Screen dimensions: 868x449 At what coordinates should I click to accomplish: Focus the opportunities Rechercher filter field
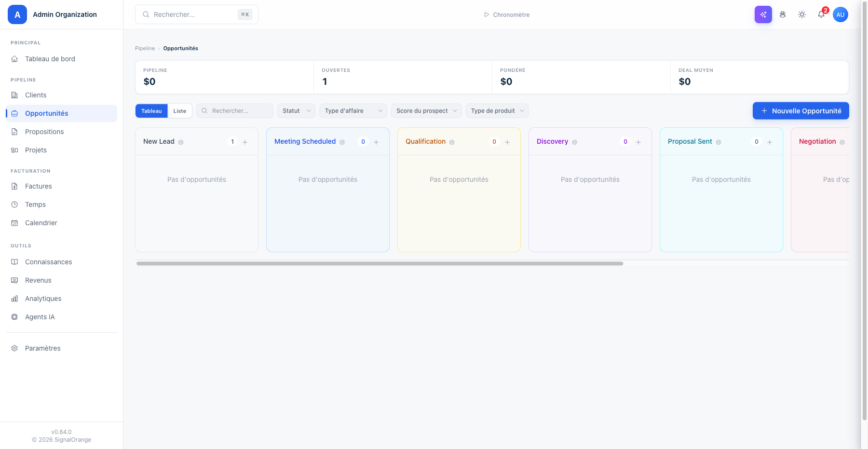[x=235, y=111]
